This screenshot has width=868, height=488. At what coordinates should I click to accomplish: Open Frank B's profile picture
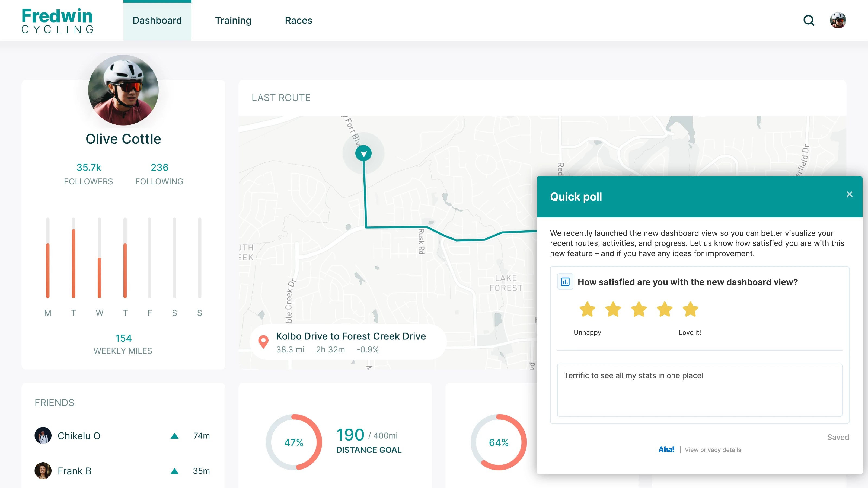[x=43, y=471]
